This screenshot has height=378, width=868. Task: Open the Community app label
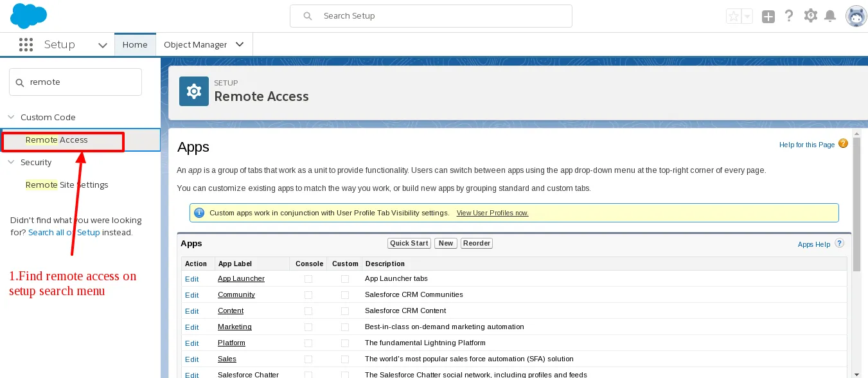(236, 294)
